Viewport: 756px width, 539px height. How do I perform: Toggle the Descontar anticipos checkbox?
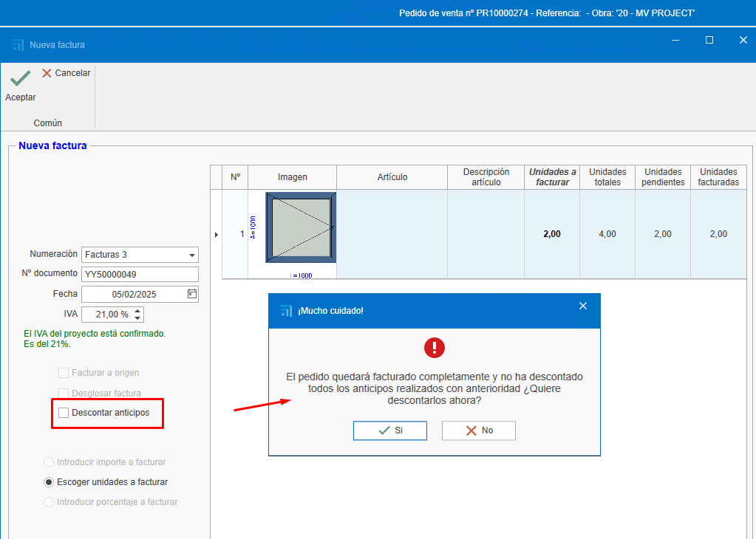tap(64, 413)
